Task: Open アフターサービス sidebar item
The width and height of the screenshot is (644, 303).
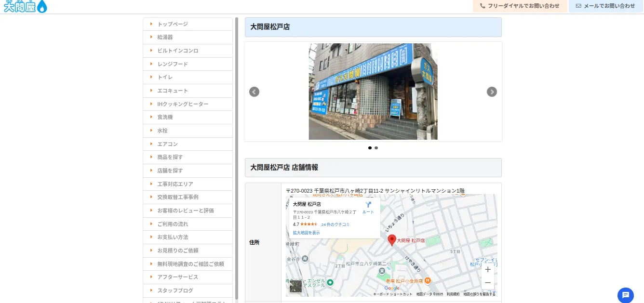Action: (188, 277)
